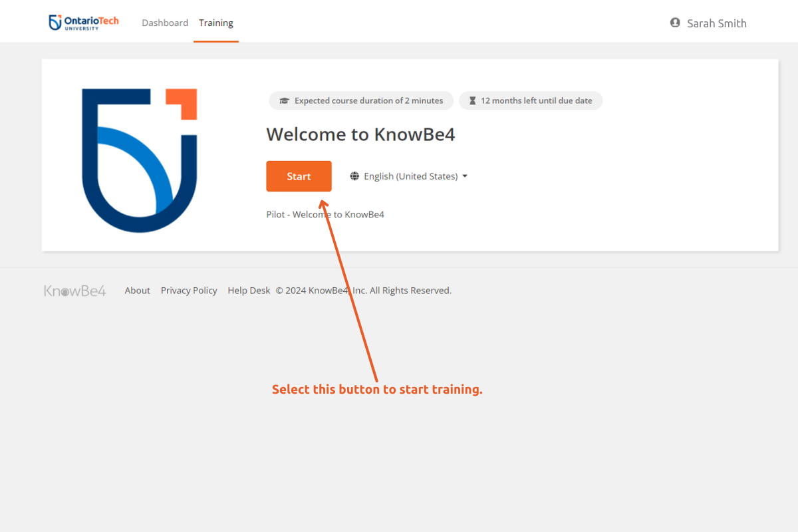The image size is (798, 532).
Task: Switch to the Training tab
Action: (216, 23)
